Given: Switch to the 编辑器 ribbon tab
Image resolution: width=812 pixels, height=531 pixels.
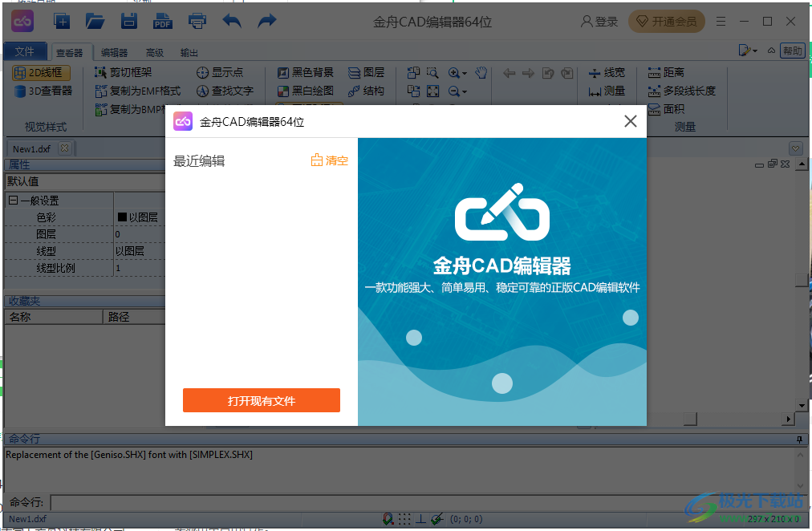Looking at the screenshot, I should tap(114, 52).
